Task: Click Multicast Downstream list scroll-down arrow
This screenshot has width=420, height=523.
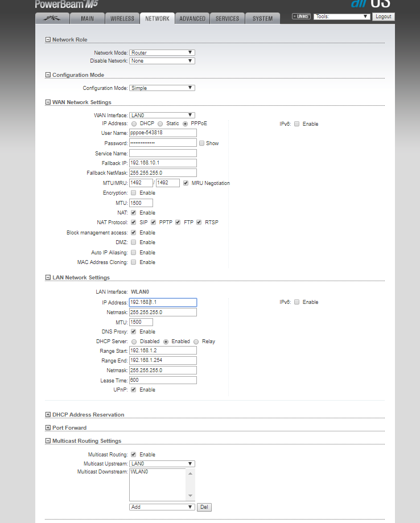Action: pyautogui.click(x=190, y=496)
